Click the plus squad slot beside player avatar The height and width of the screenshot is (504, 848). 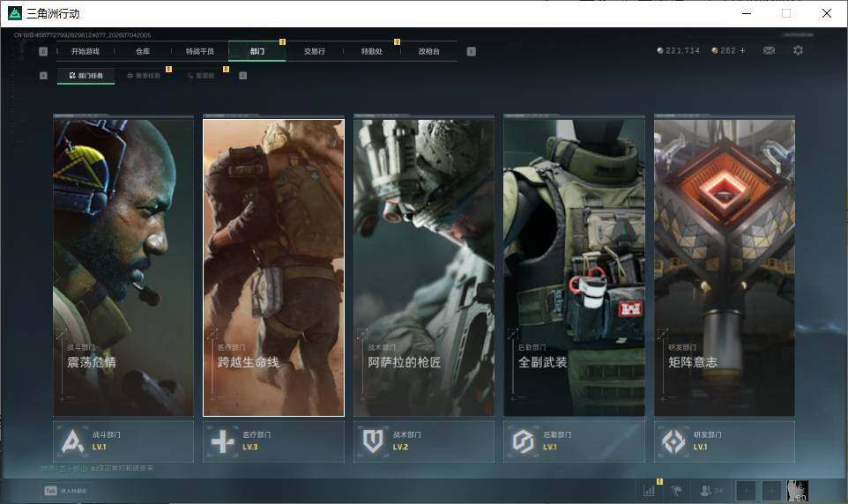pyautogui.click(x=771, y=491)
